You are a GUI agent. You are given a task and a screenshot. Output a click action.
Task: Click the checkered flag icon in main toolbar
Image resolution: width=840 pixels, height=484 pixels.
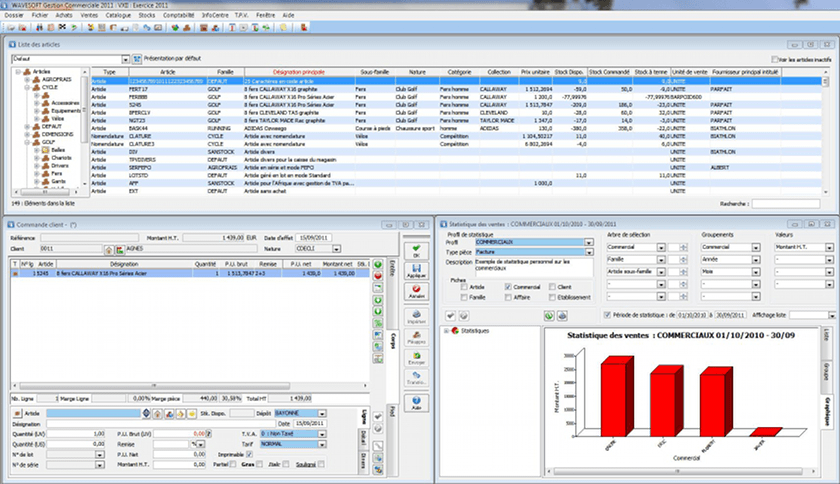[x=62, y=27]
